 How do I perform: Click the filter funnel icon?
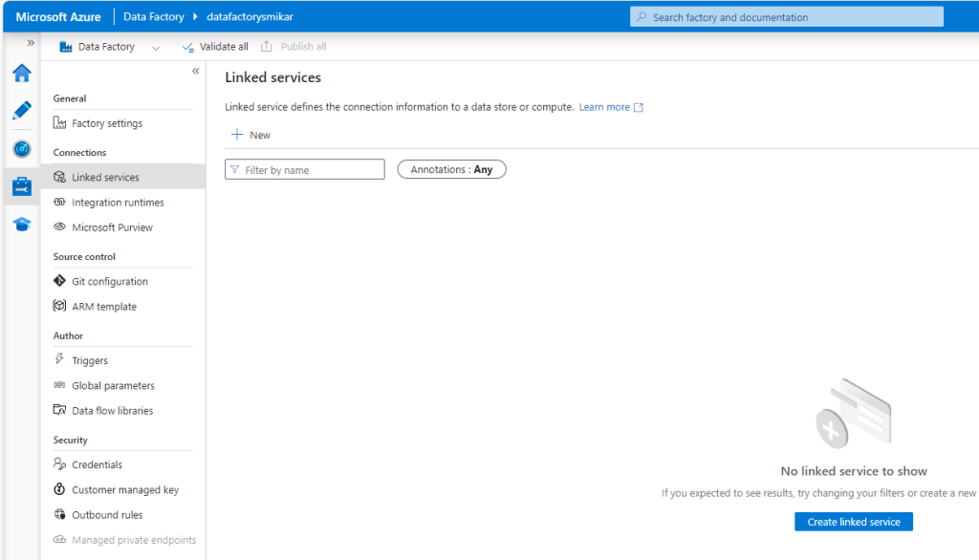click(235, 170)
